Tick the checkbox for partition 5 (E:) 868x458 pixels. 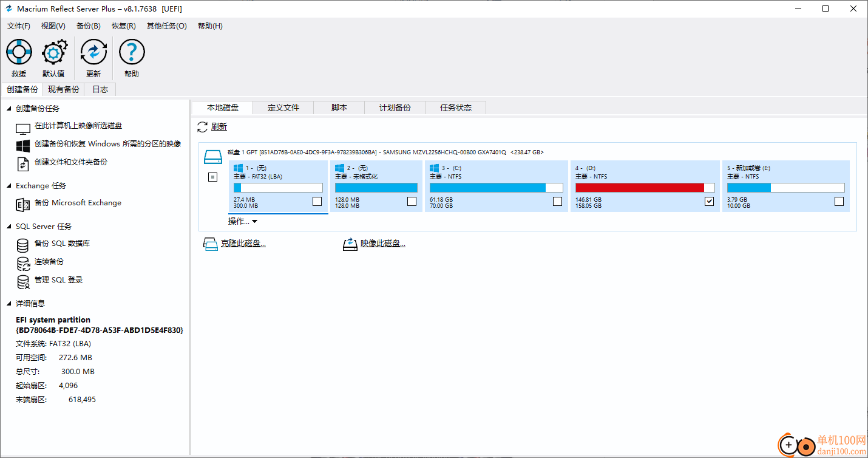pyautogui.click(x=839, y=202)
